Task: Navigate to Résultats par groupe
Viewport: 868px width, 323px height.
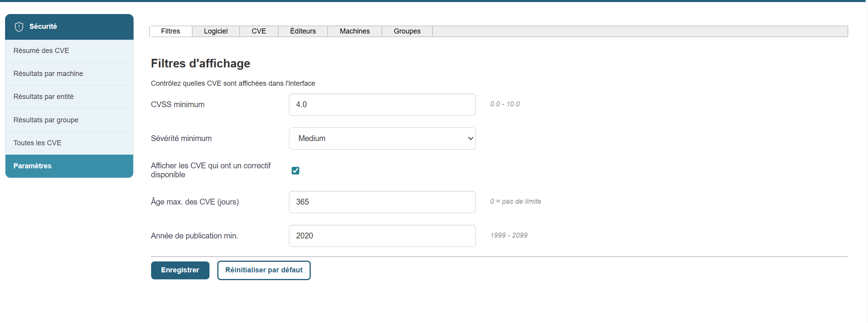Action: click(x=46, y=120)
